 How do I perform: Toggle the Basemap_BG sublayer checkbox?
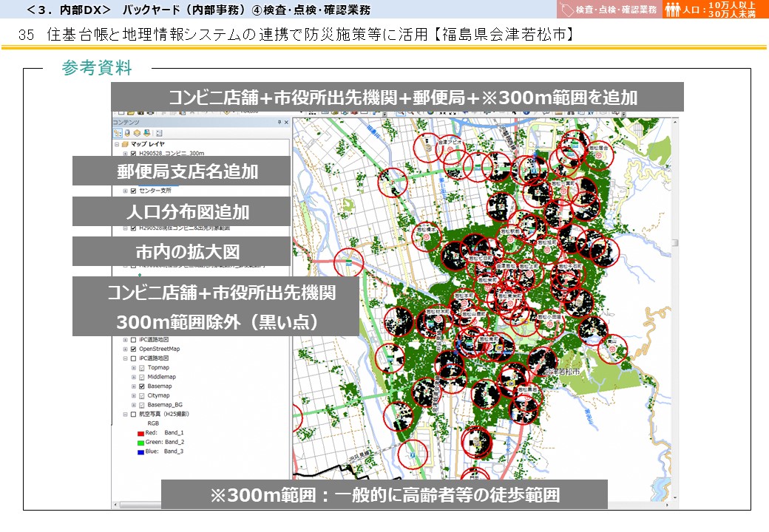pos(142,405)
